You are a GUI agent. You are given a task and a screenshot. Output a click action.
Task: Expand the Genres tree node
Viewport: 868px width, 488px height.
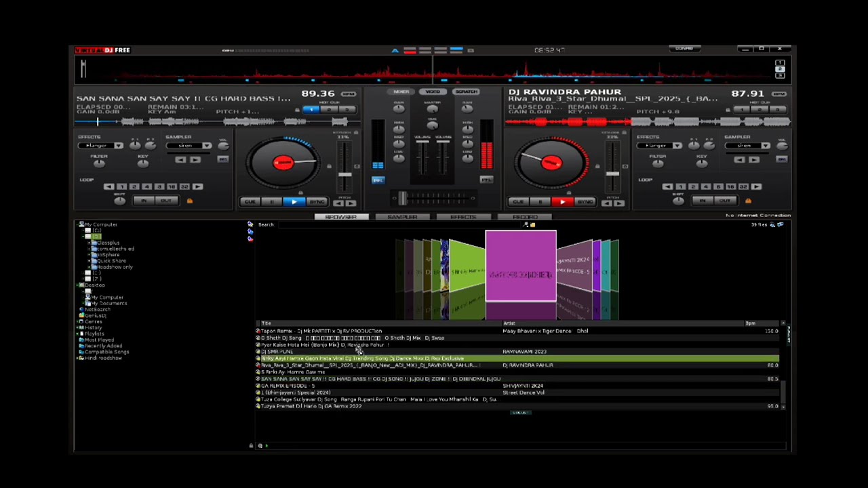[x=77, y=322]
